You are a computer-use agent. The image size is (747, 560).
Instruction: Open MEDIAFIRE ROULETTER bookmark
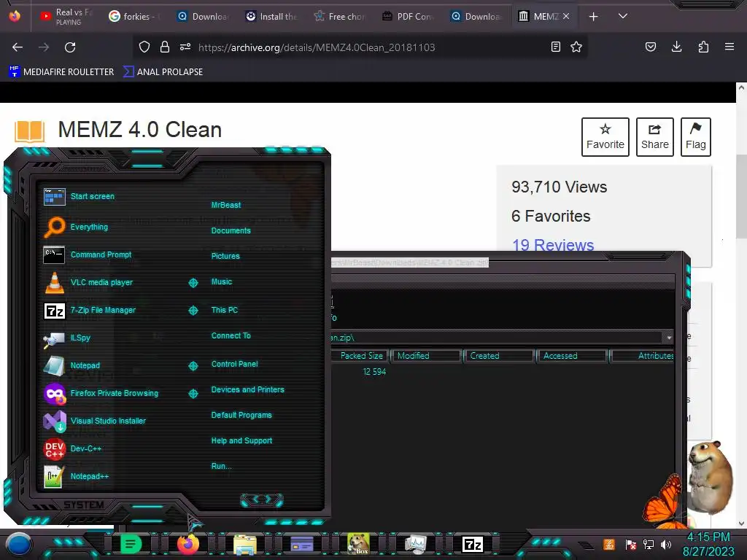point(61,72)
